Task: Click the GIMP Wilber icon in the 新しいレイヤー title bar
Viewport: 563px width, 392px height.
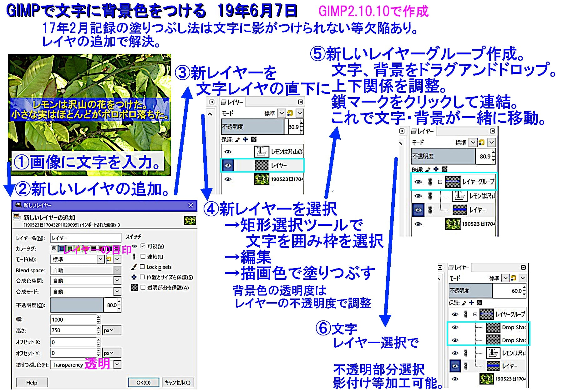Action: pyautogui.click(x=18, y=205)
